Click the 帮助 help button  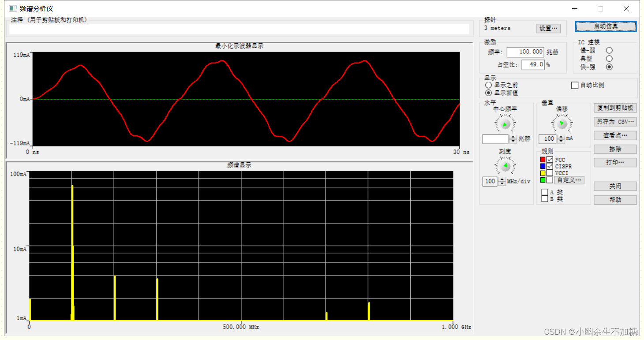(615, 200)
